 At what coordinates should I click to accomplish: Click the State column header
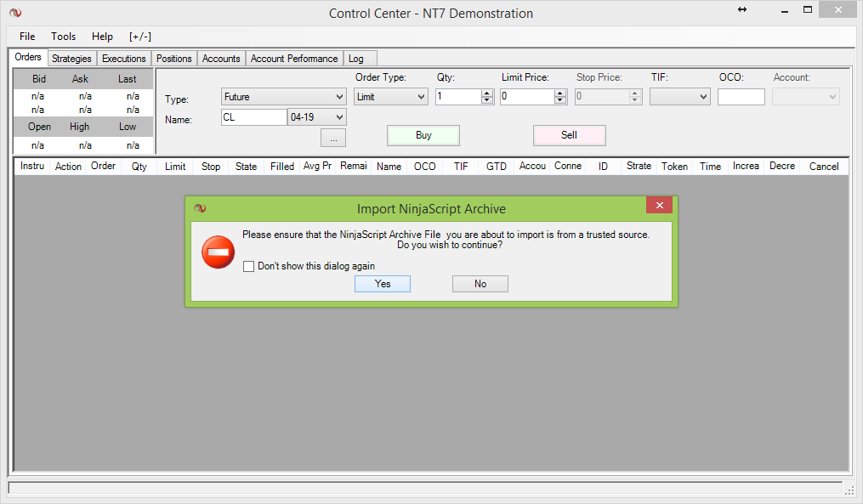click(246, 167)
